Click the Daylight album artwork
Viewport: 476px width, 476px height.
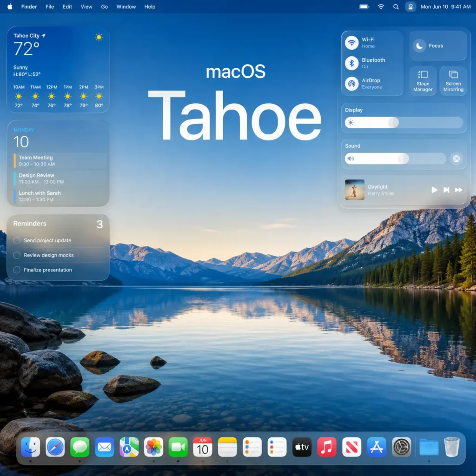tap(355, 190)
